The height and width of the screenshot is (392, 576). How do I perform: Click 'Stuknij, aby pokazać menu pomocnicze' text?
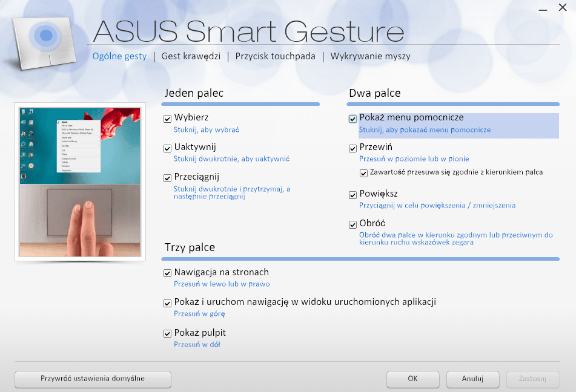[x=425, y=130]
